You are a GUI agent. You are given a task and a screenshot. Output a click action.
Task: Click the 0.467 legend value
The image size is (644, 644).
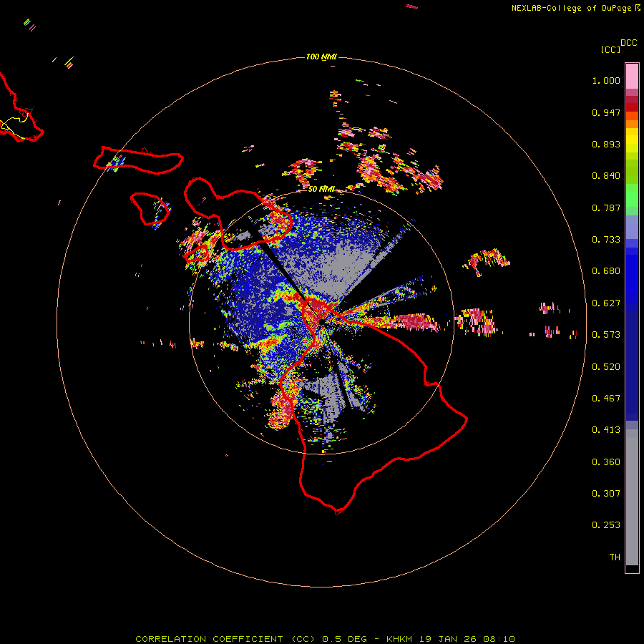coord(606,399)
